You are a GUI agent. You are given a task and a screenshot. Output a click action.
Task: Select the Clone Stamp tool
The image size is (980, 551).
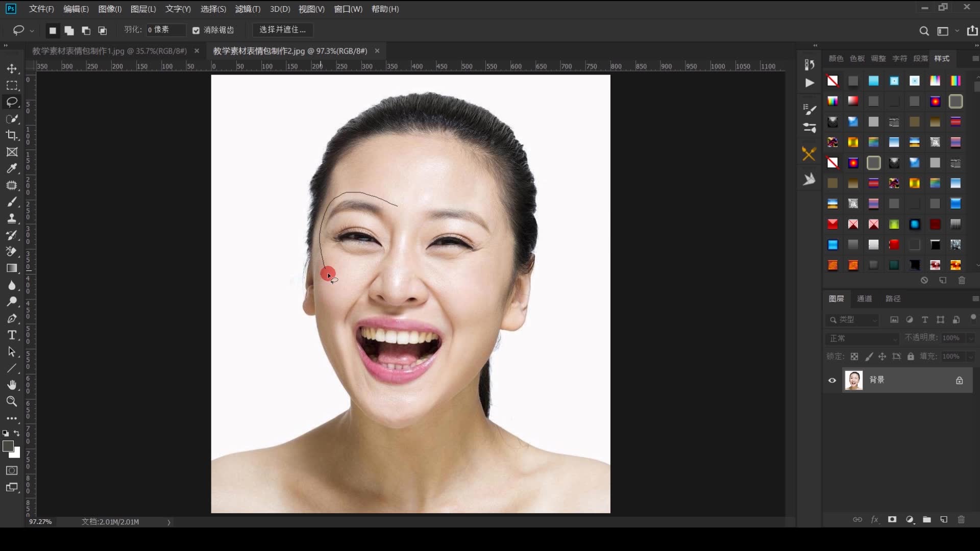12,218
